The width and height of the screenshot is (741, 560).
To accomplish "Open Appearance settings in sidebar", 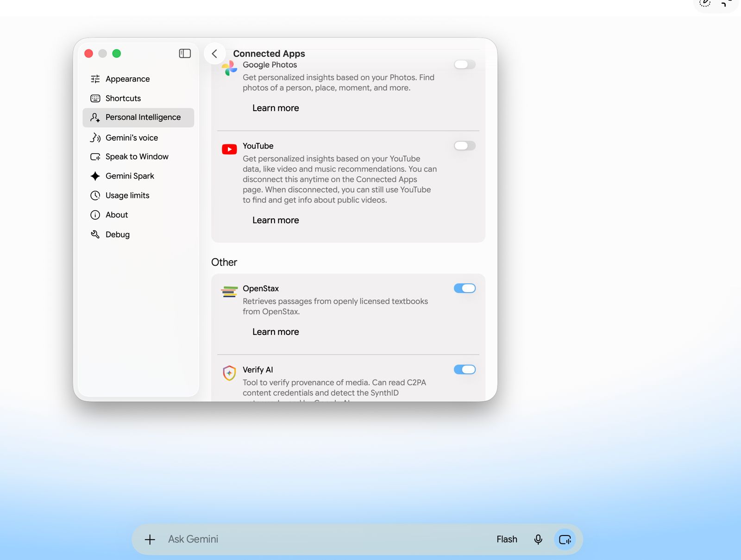I will [138, 79].
